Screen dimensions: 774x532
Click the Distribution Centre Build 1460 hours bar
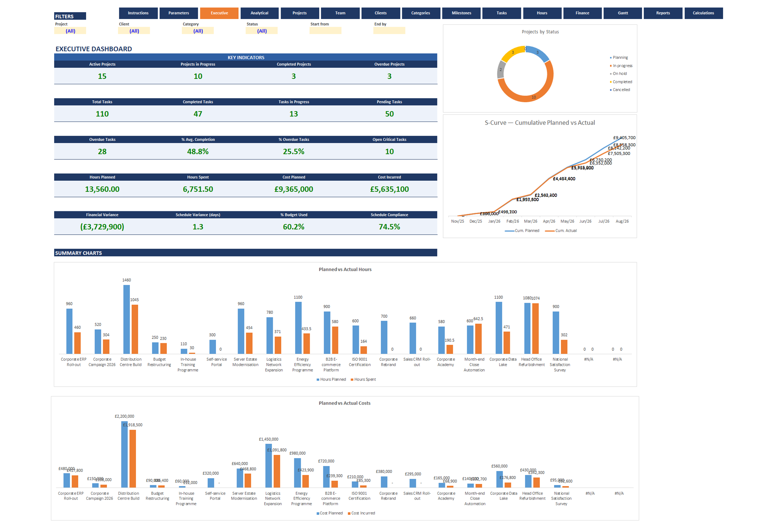click(x=127, y=319)
